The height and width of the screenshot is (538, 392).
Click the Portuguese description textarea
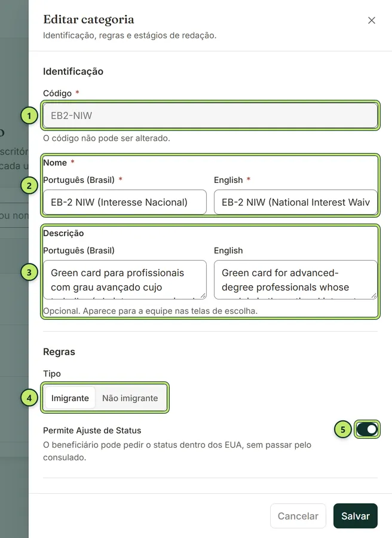(x=125, y=280)
